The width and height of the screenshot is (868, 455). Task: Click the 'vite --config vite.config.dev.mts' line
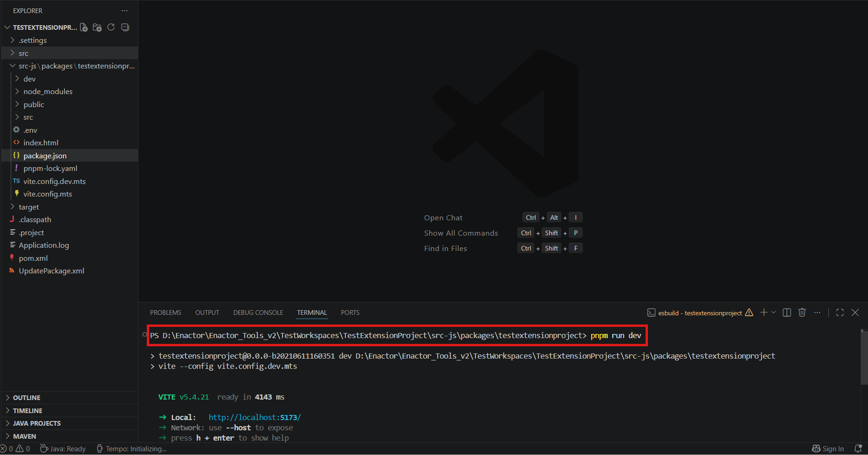227,367
